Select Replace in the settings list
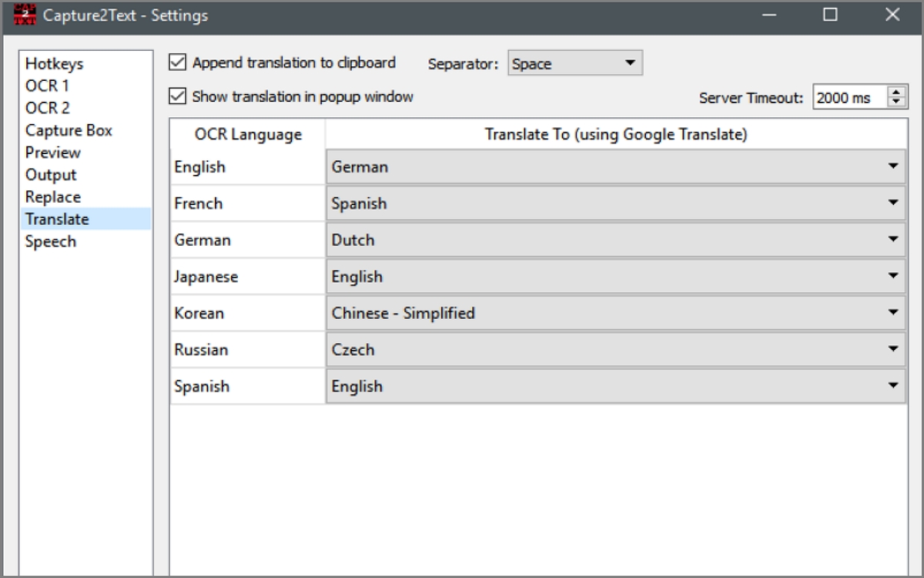The image size is (924, 578). (53, 197)
